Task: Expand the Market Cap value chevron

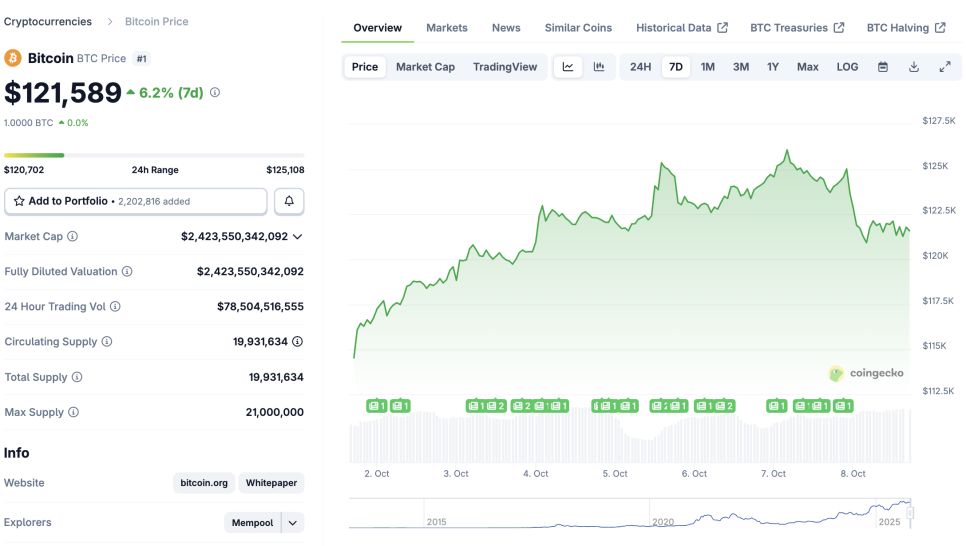Action: (297, 237)
